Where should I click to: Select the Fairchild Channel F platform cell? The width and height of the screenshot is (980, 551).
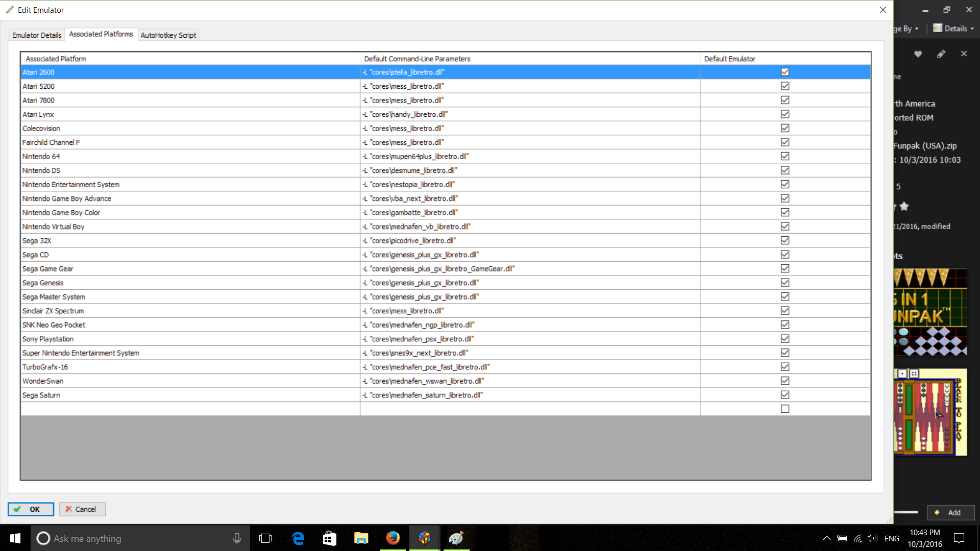click(x=190, y=142)
